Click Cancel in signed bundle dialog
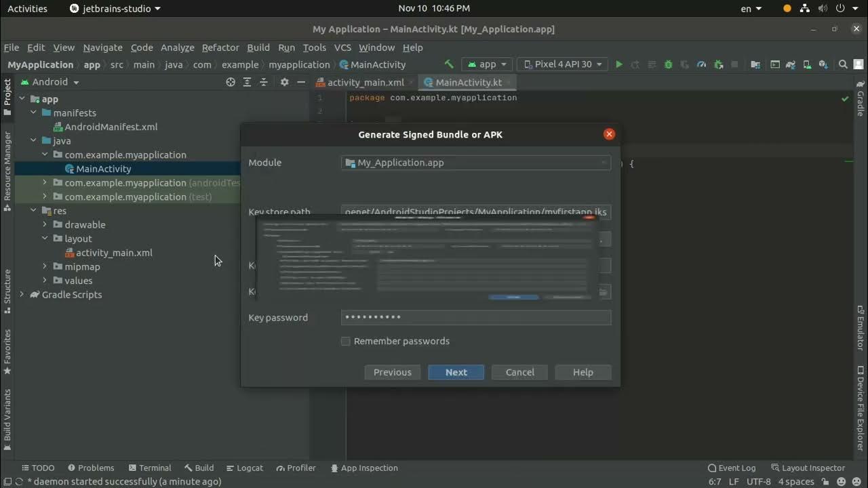This screenshot has width=868, height=488. pyautogui.click(x=519, y=372)
